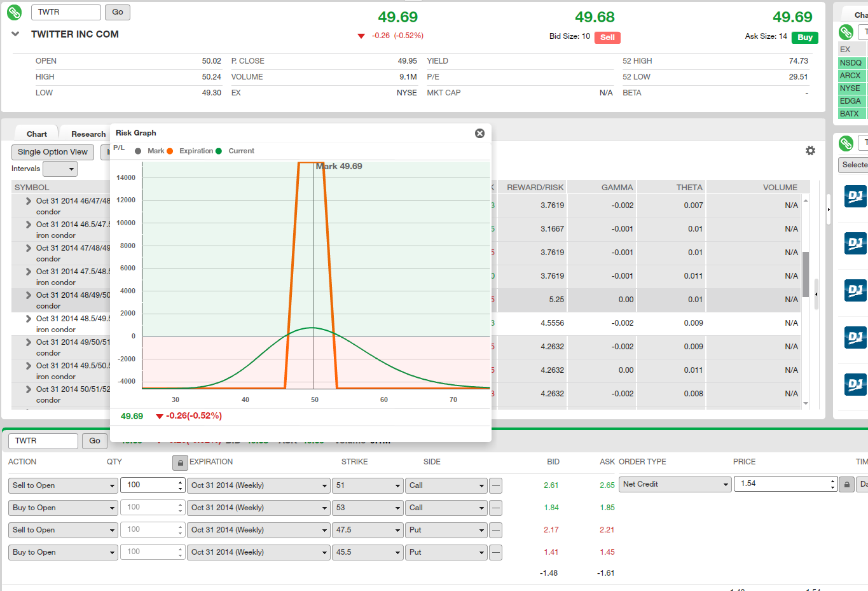Viewport: 868px width, 591px height.
Task: Change the Sell to Open action for 51 Call
Action: click(62, 485)
